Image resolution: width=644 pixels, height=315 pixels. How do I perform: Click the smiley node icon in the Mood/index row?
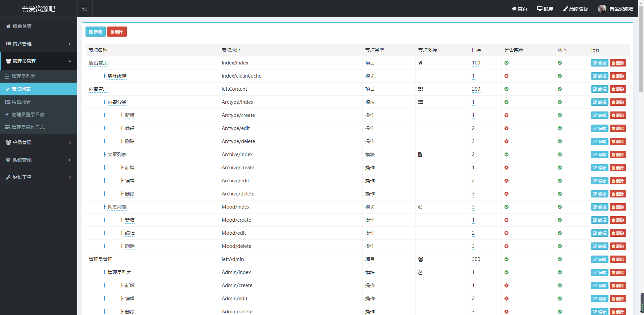(420, 207)
